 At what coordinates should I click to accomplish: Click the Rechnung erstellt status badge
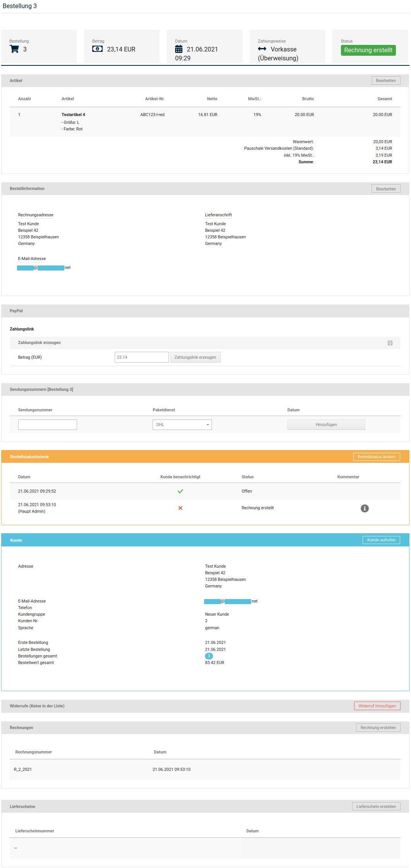pyautogui.click(x=368, y=50)
